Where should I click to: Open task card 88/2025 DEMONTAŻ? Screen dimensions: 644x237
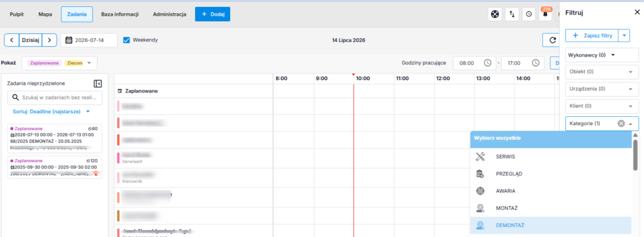pos(55,138)
